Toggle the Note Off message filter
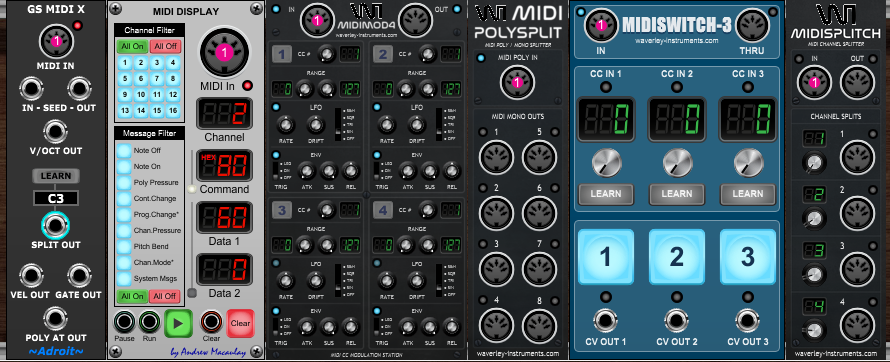Screen dimensions: 890x362 point(124,151)
